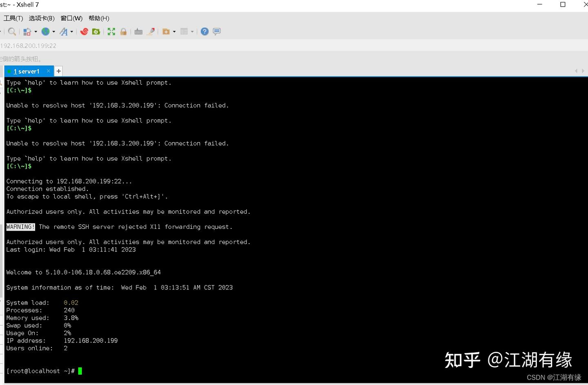Click the right tab scroll arrow

tap(583, 71)
